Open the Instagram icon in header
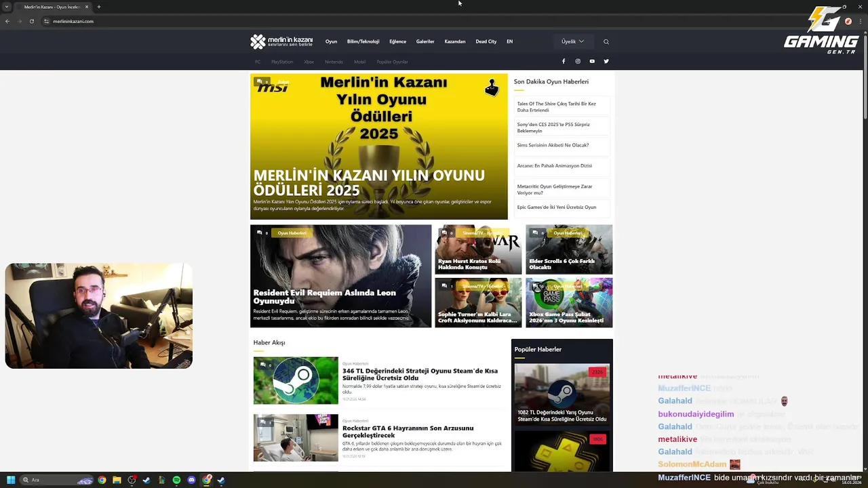Viewport: 868px width, 488px height. [578, 61]
